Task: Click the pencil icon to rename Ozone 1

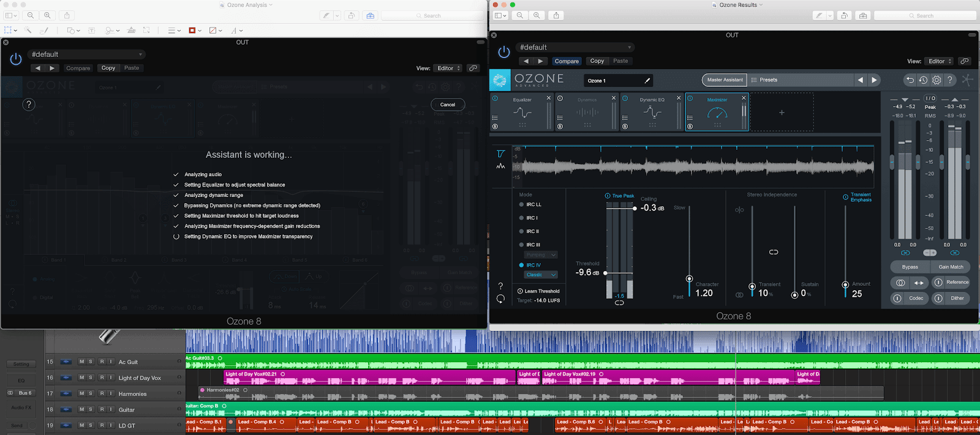Action: (x=647, y=80)
